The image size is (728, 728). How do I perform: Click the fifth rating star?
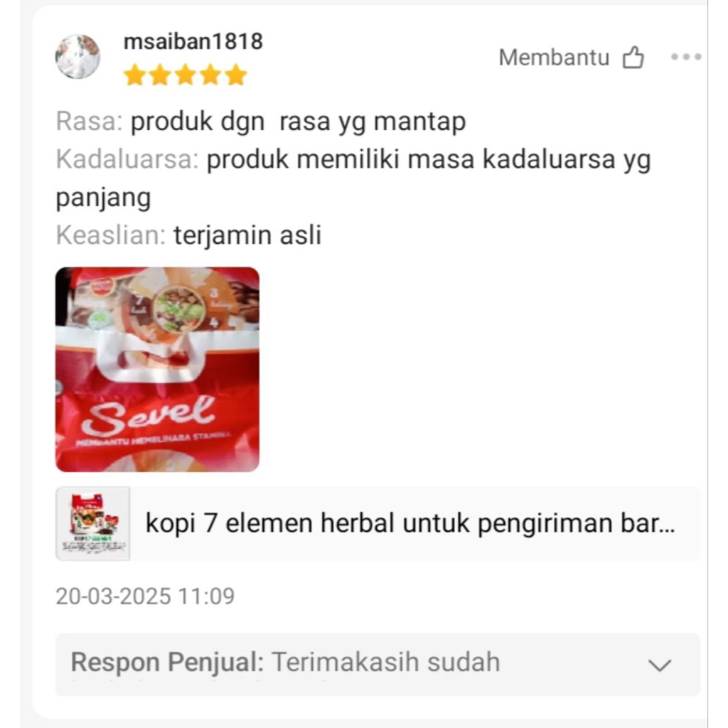236,75
